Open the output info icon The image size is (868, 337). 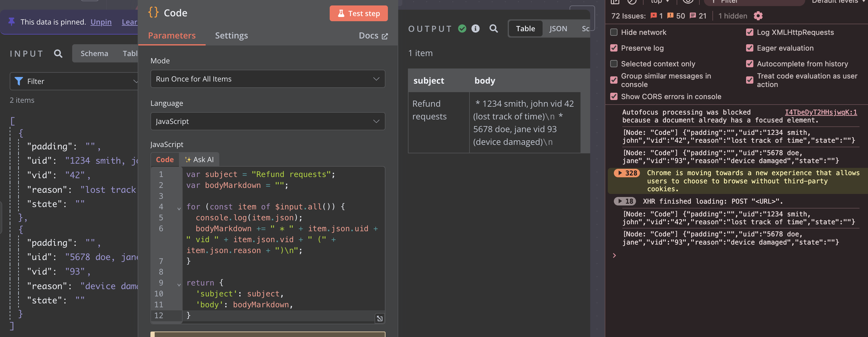coord(475,28)
